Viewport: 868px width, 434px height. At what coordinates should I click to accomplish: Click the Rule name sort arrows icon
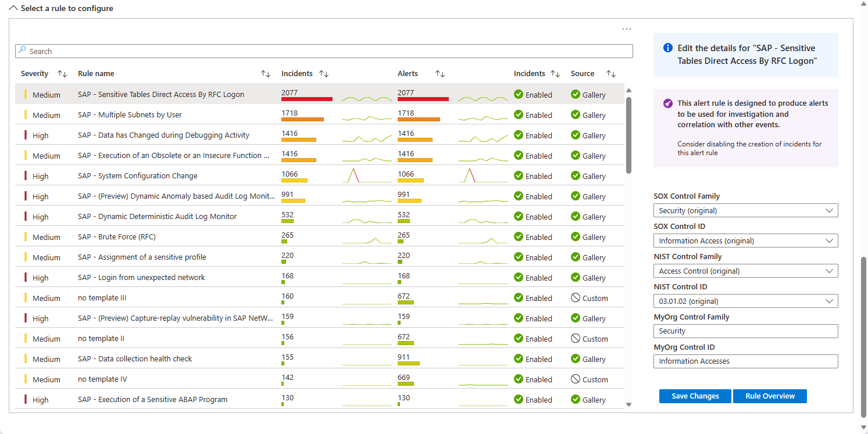[x=266, y=74]
